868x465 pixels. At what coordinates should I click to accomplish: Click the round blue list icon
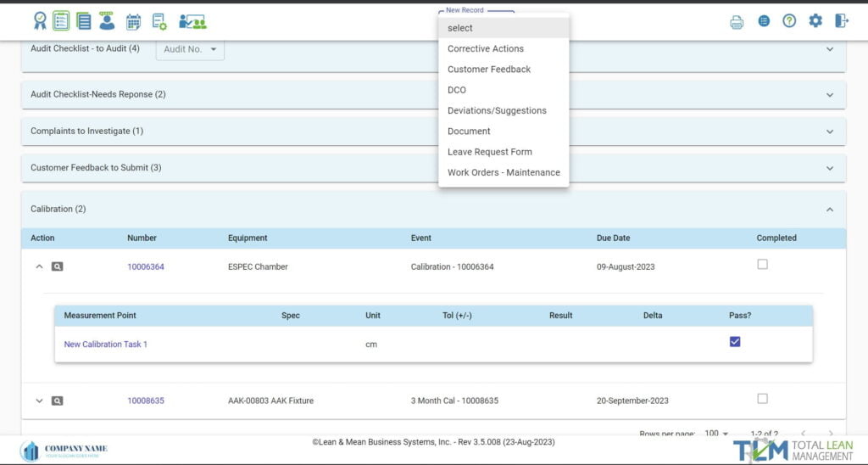coord(764,21)
